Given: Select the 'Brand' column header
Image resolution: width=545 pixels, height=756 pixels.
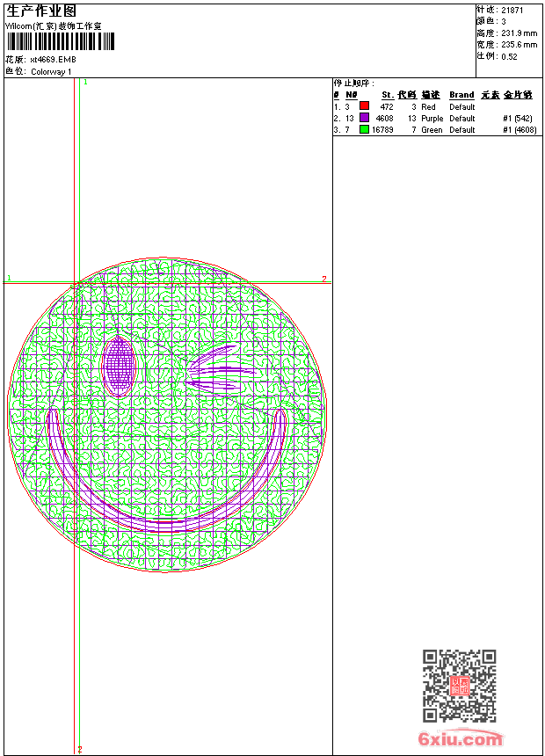Looking at the screenshot, I should pos(461,95).
